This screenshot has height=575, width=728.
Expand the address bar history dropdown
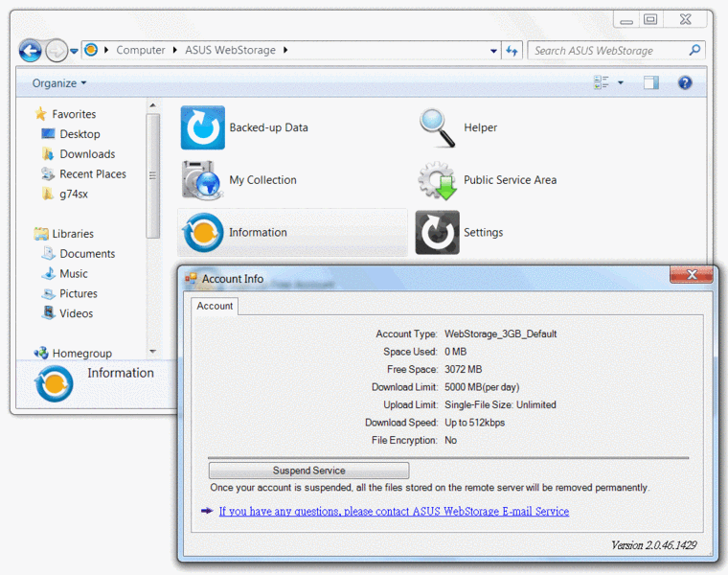click(x=493, y=51)
